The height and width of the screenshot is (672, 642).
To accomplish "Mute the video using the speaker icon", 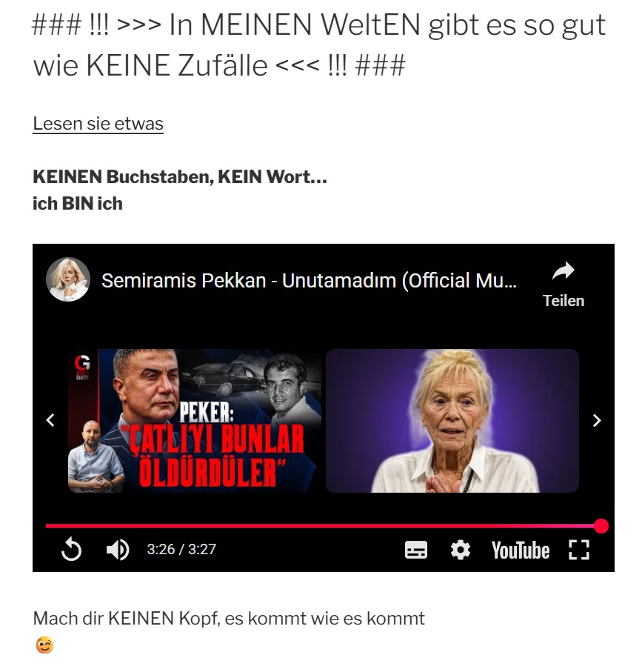I will 117,550.
